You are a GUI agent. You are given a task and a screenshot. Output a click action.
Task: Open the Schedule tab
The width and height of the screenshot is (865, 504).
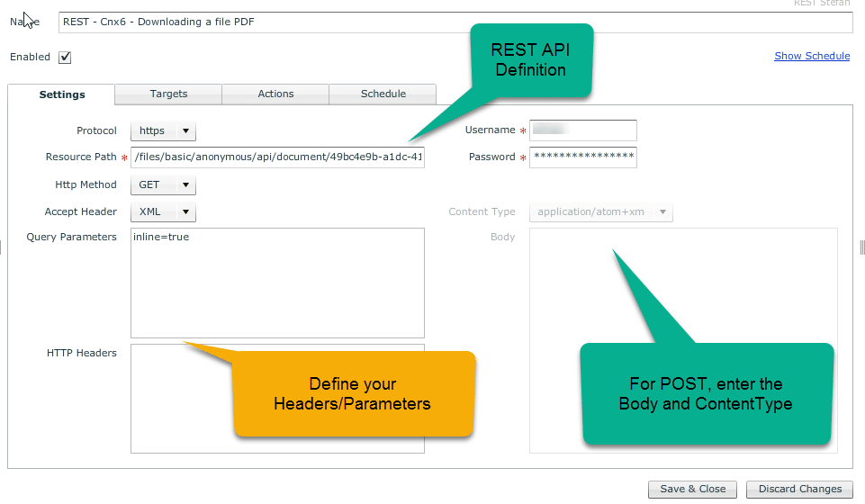[383, 94]
